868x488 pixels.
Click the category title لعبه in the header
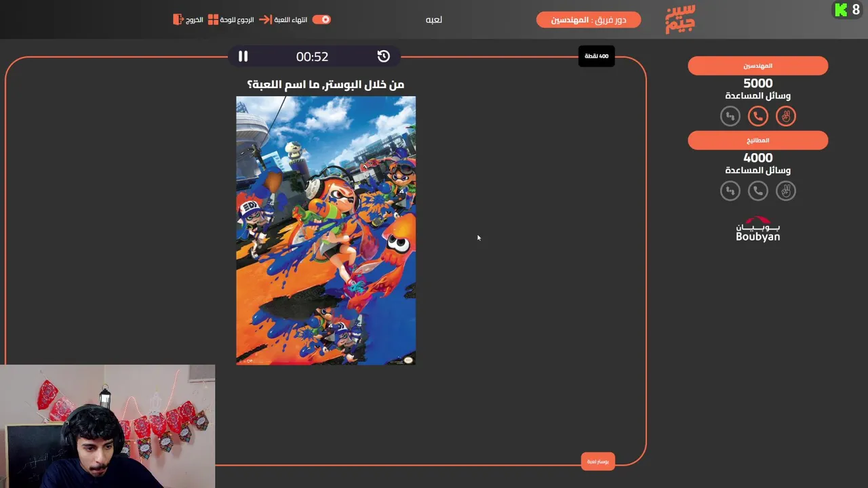coord(434,20)
